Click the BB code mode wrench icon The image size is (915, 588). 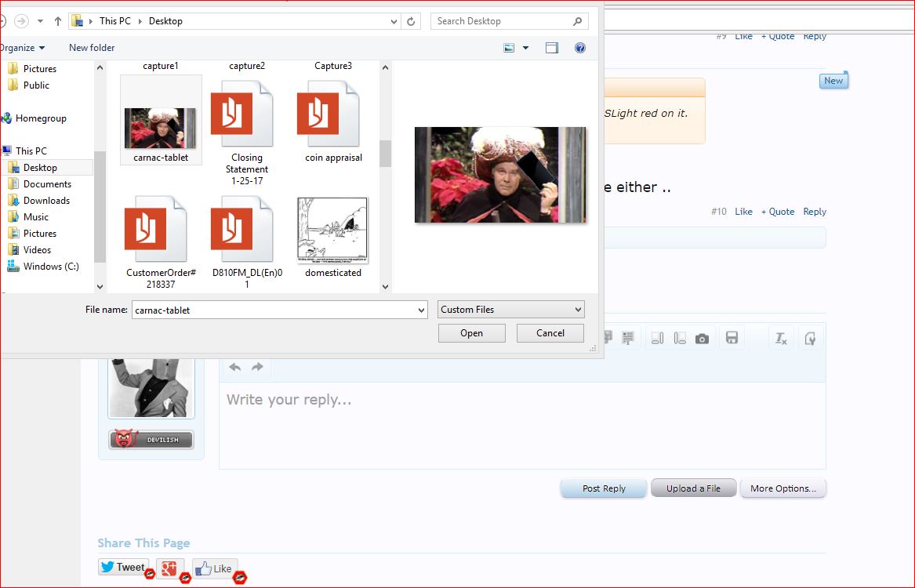[x=810, y=339]
